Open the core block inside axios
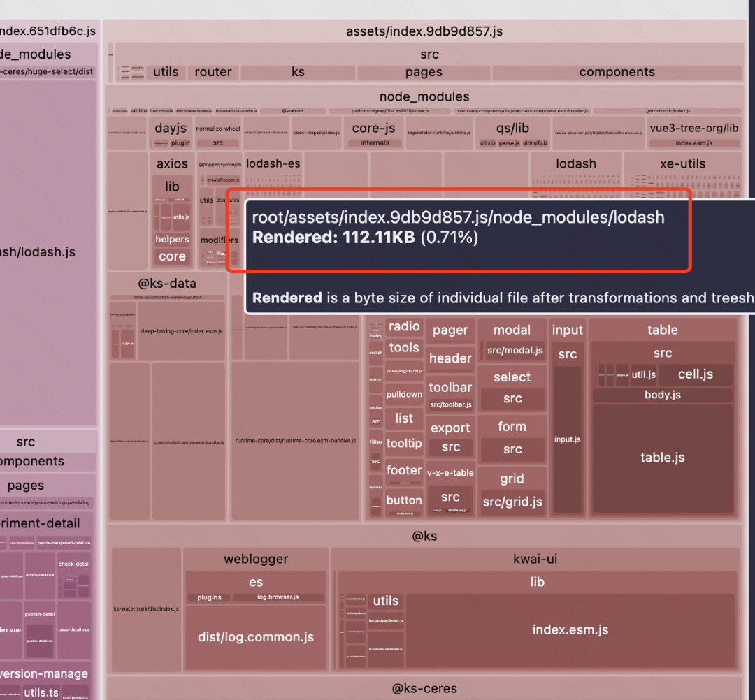Screen dimensions: 755x700 [x=172, y=256]
